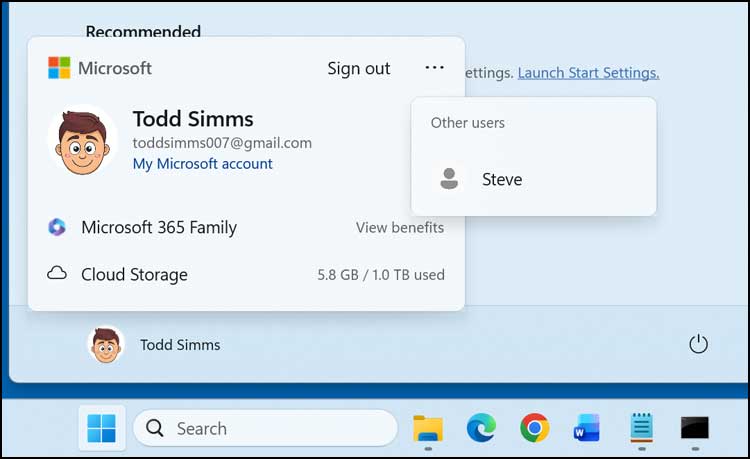The image size is (750, 459).
Task: Launch Microsoft Edge from taskbar
Action: point(481,428)
